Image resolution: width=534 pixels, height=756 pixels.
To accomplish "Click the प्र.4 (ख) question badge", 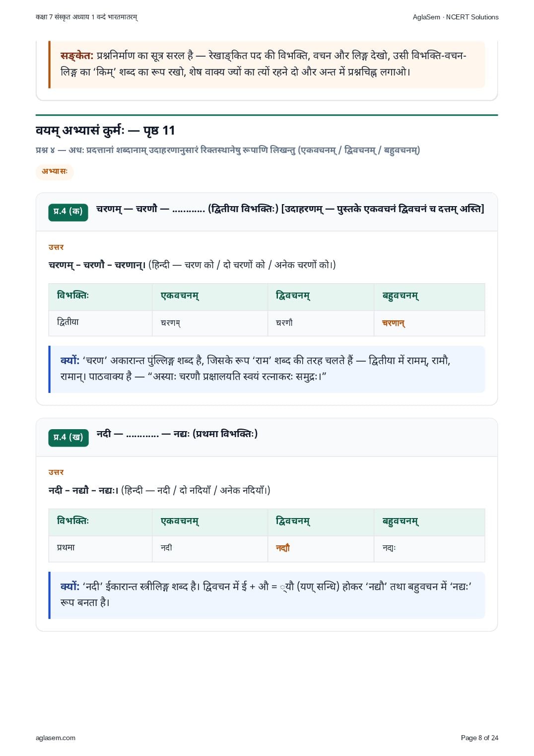I will click(68, 438).
